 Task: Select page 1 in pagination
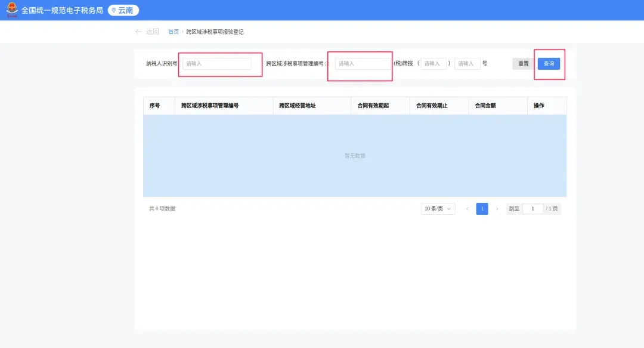point(482,209)
